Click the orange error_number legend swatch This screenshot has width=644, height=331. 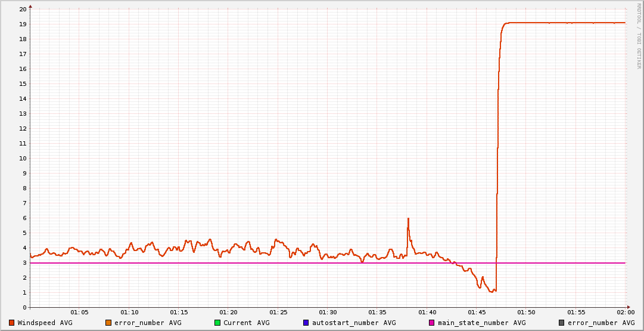(x=108, y=323)
